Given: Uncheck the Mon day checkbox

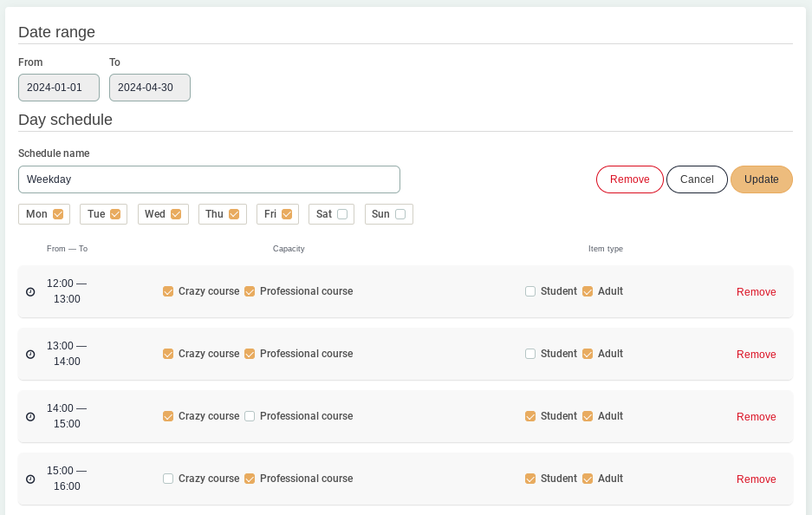Looking at the screenshot, I should pos(58,214).
